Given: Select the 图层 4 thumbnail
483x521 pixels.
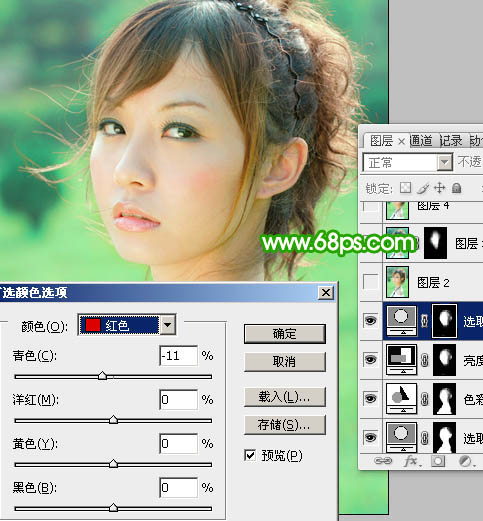Looking at the screenshot, I should pos(397,210).
